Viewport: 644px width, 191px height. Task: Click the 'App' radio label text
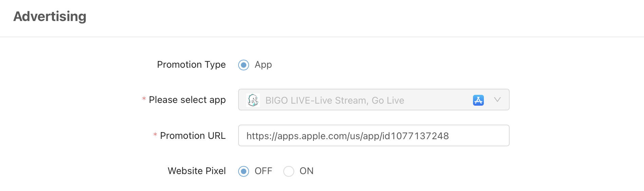(263, 65)
